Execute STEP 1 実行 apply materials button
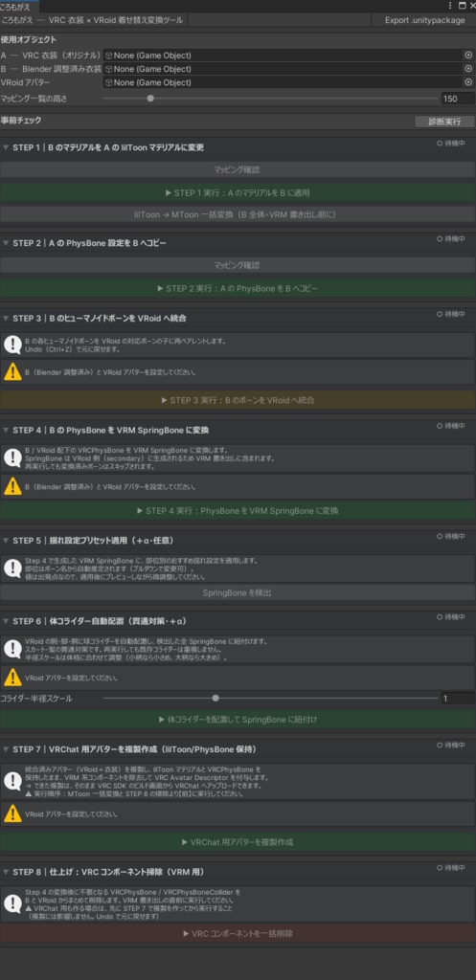The width and height of the screenshot is (476, 980). [x=238, y=192]
